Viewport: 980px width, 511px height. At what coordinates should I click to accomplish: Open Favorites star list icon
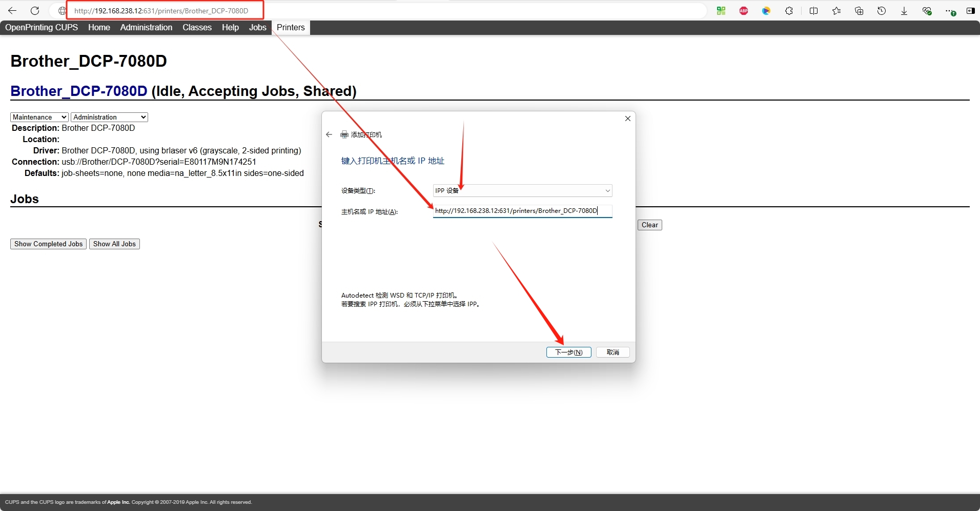point(836,11)
